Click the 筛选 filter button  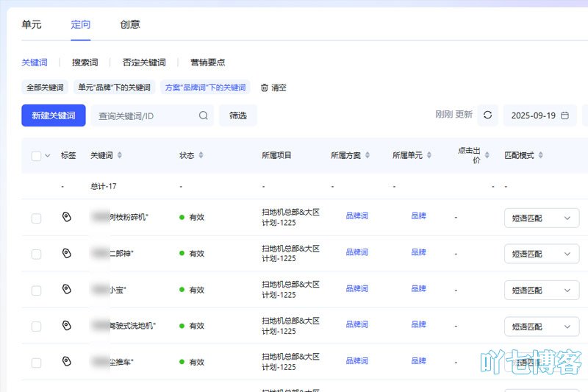point(238,115)
